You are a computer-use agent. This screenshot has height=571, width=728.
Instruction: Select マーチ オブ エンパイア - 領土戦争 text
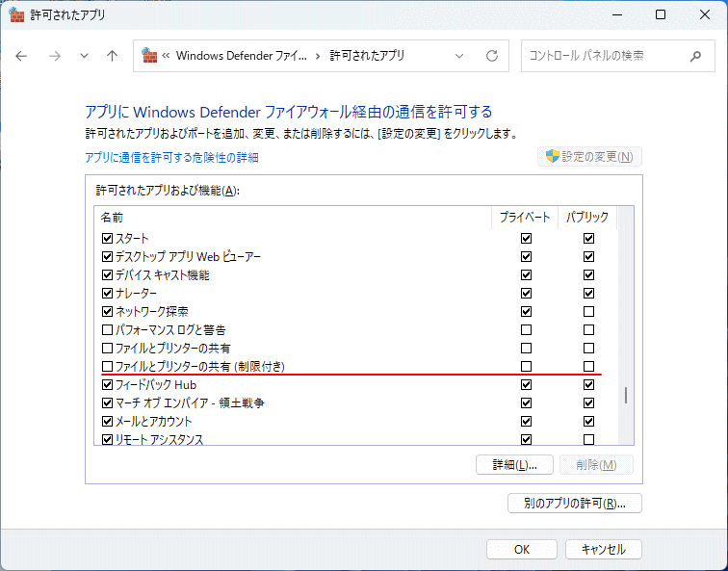(x=190, y=402)
